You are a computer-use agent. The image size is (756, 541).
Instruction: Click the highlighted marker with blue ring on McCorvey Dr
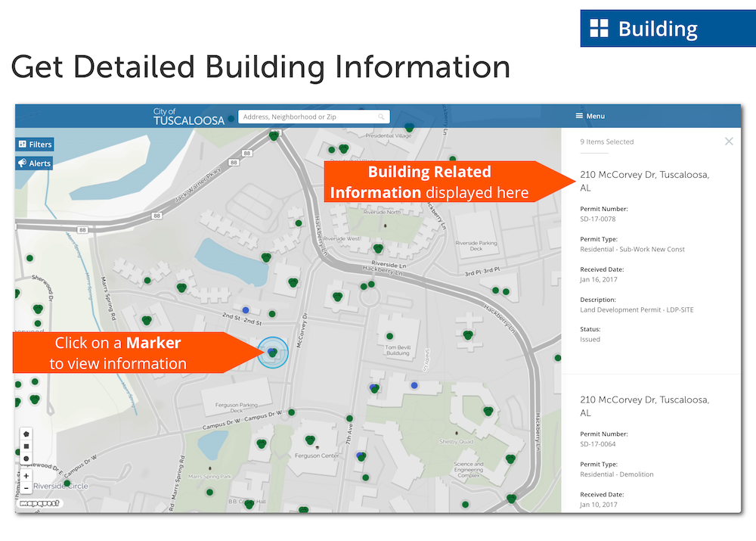click(x=272, y=353)
